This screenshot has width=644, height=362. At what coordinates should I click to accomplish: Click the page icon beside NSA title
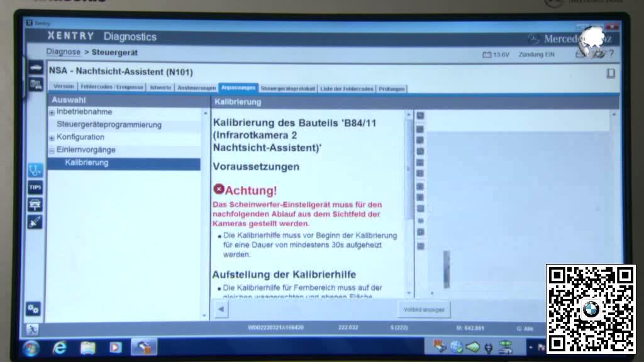point(611,74)
